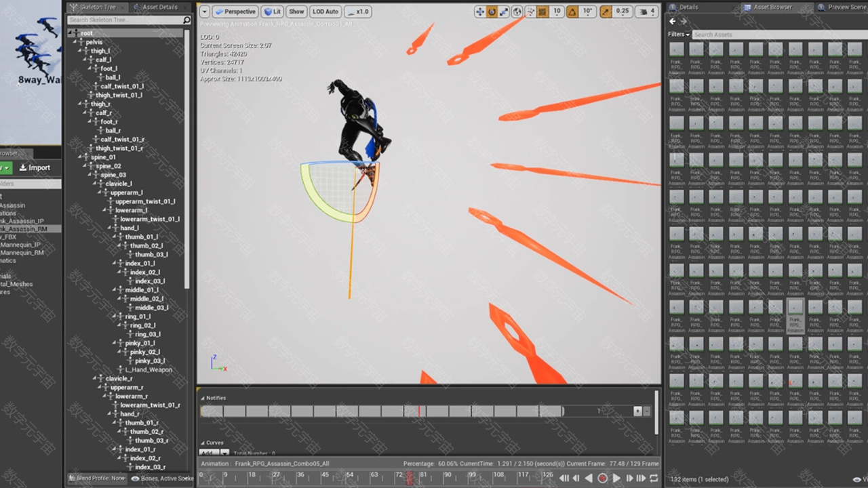The image size is (868, 488).
Task: Toggle scale snapping
Action: point(606,12)
